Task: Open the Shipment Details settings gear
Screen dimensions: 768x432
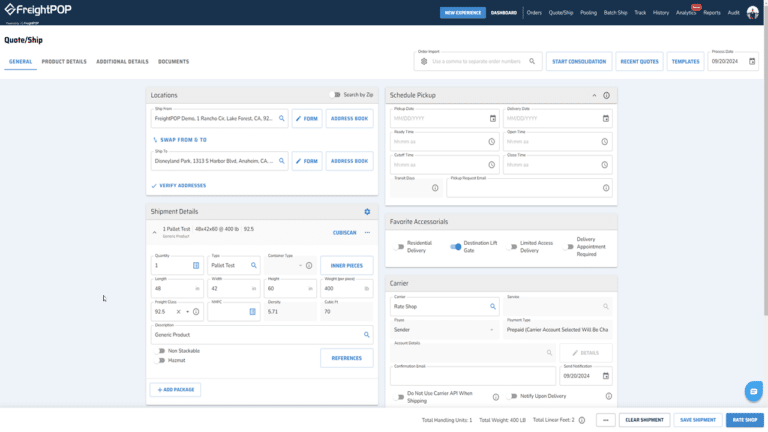Action: 367,212
